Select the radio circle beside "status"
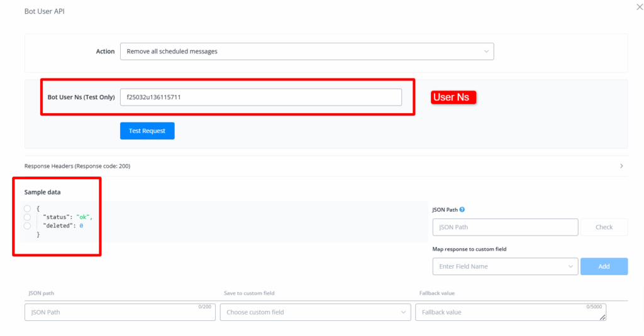Screen dimensions: 644x336 (27, 217)
